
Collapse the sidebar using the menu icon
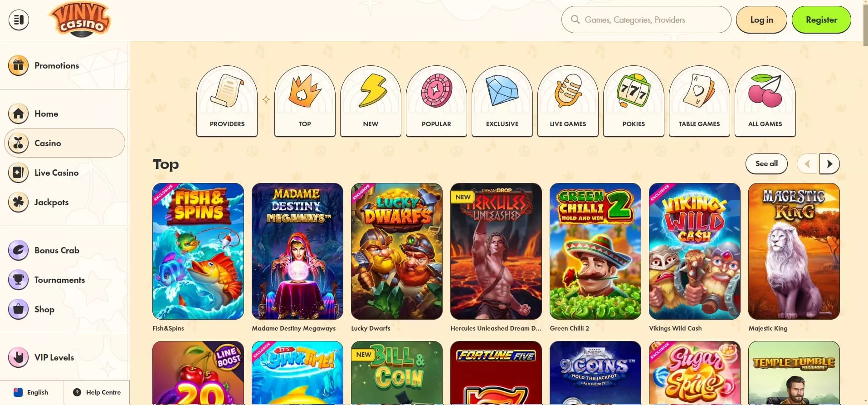(x=19, y=20)
